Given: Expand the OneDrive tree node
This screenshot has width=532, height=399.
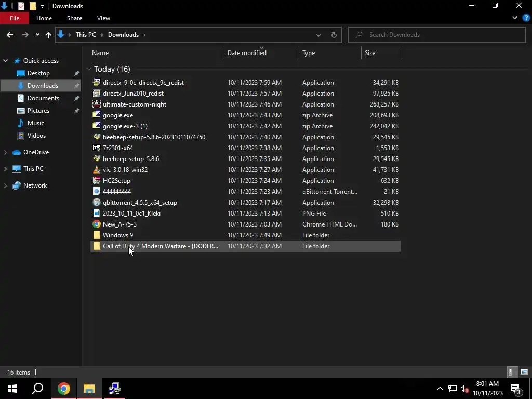Looking at the screenshot, I should point(5,152).
